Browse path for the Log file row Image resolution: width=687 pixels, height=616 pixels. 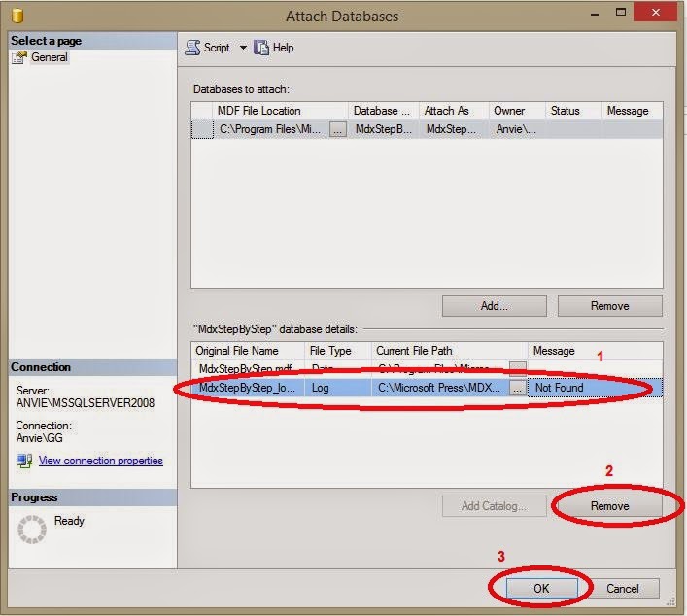(518, 388)
